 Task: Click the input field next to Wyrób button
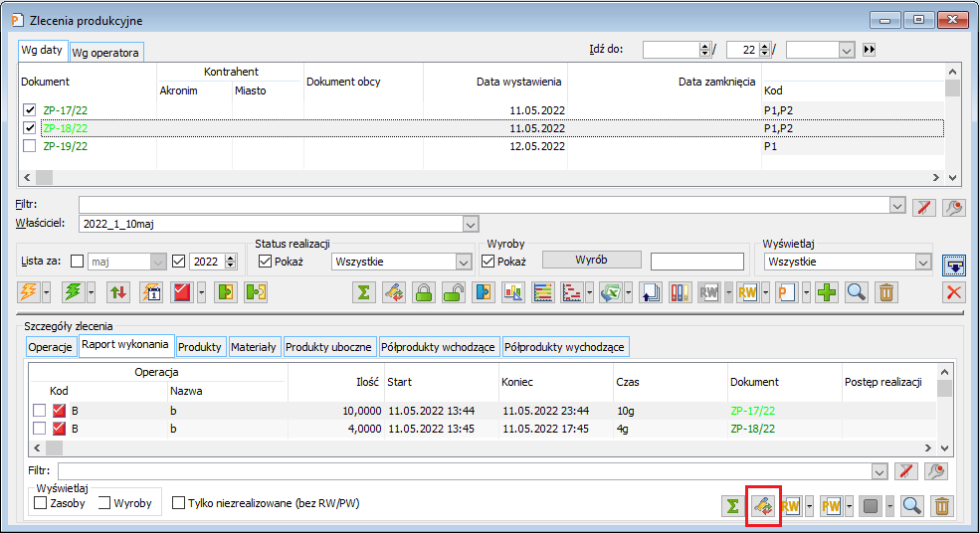[697, 262]
